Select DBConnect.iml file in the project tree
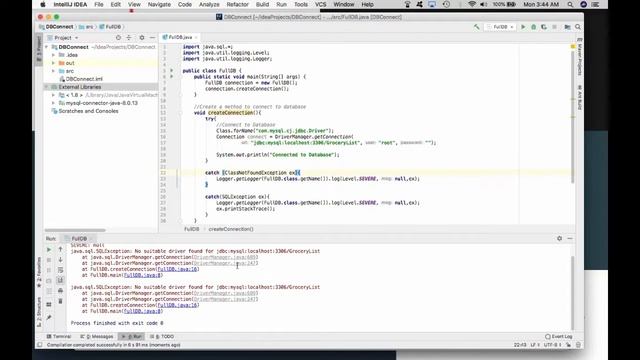The width and height of the screenshot is (640, 360). (x=81, y=79)
